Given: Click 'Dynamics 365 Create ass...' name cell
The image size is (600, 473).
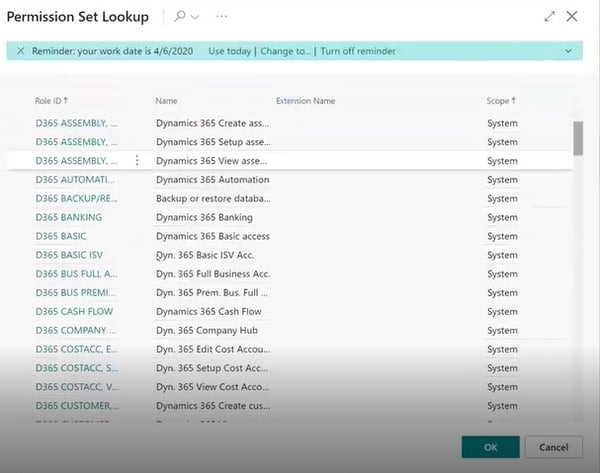Looking at the screenshot, I should click(x=212, y=123).
